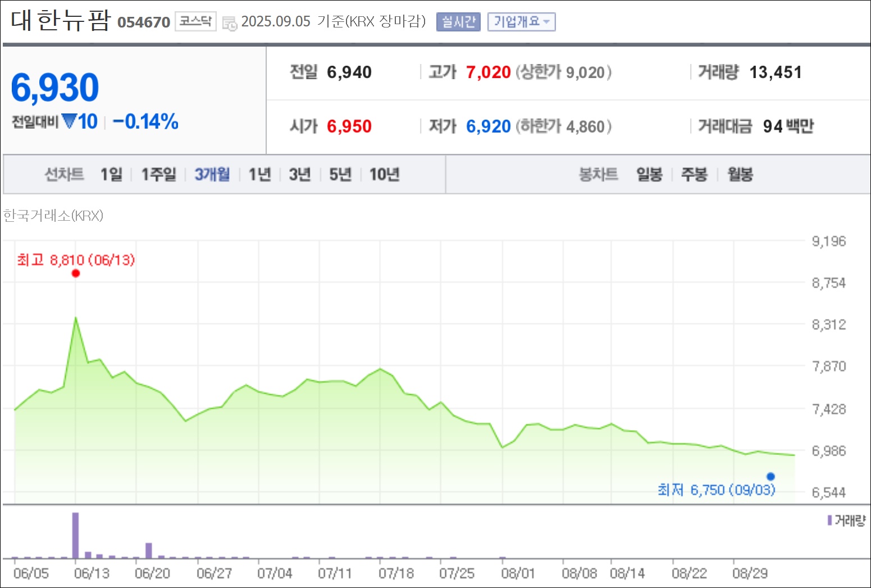The width and height of the screenshot is (871, 588).
Task: Click the 하한가 4,860 text
Action: (x=564, y=126)
